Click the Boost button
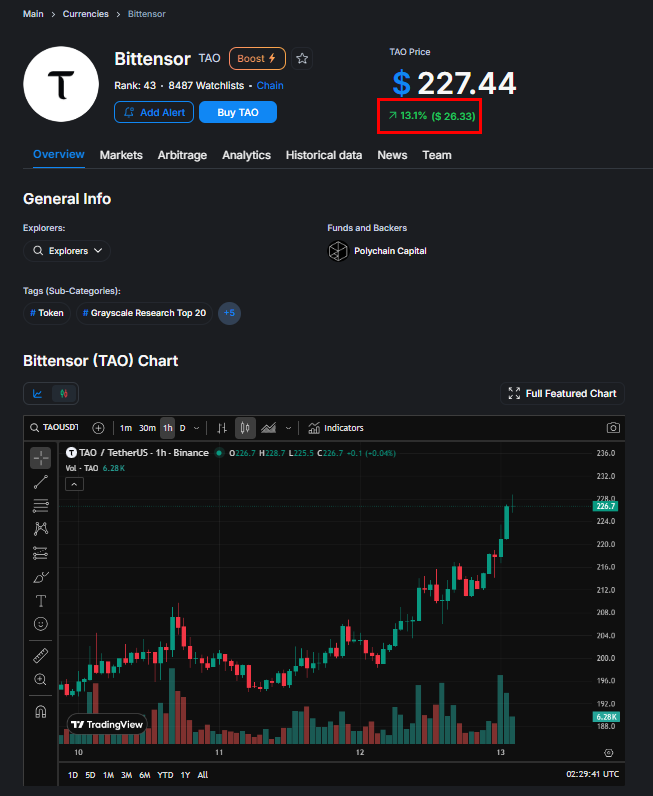The height and width of the screenshot is (796, 653). click(257, 58)
